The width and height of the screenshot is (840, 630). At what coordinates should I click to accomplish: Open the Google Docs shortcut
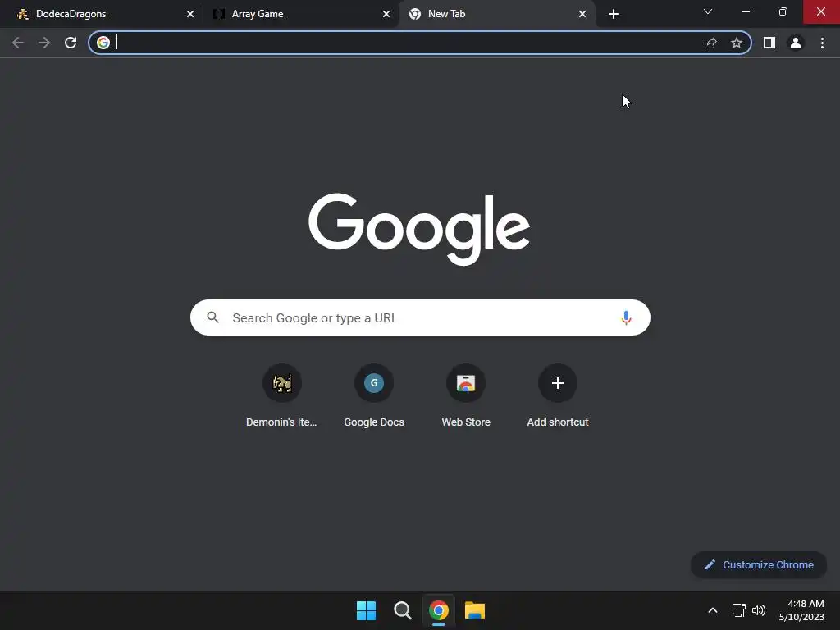(374, 396)
